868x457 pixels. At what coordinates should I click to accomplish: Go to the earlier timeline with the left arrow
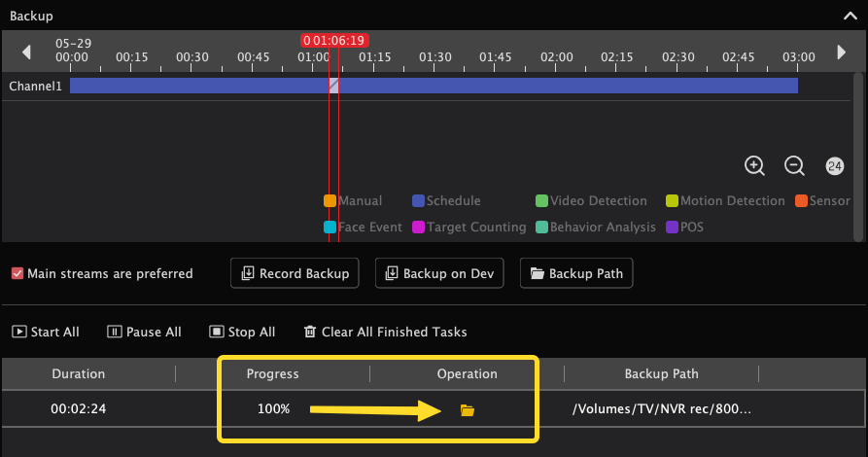(26, 53)
